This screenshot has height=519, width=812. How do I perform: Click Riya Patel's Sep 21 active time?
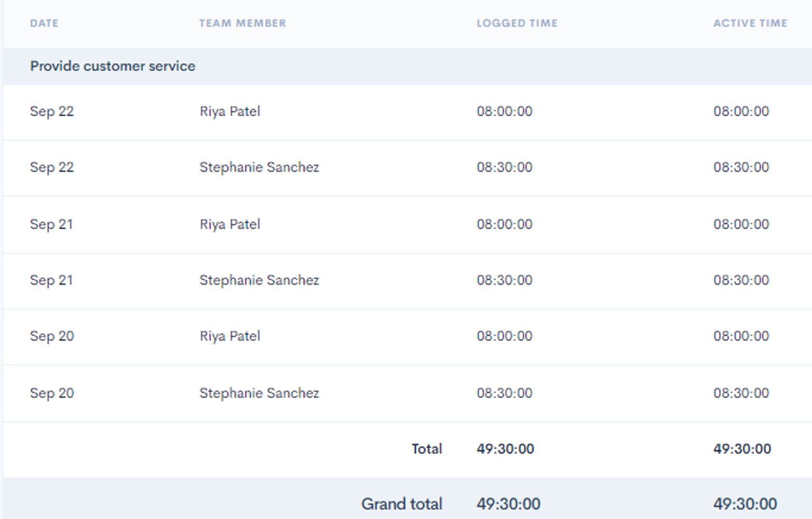click(741, 224)
